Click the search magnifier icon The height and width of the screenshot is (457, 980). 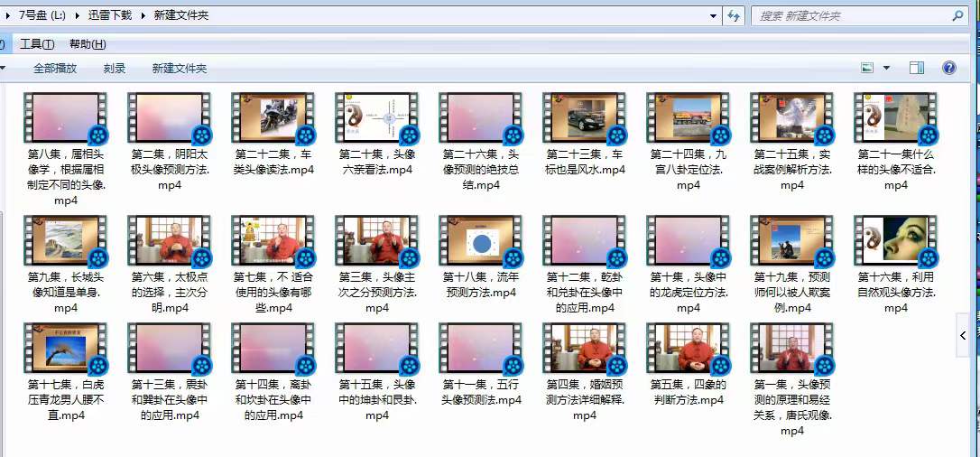957,16
